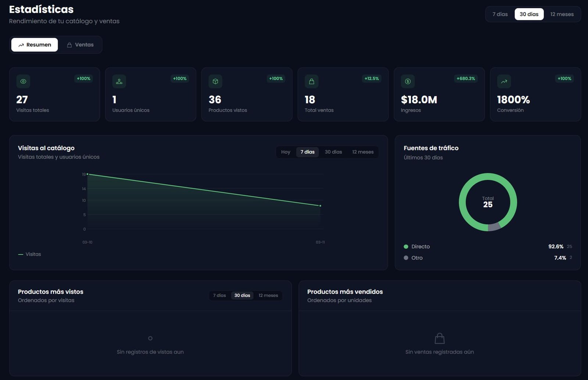The image size is (588, 380).
Task: Click the eye icon on Visitas totales card
Action: [23, 82]
